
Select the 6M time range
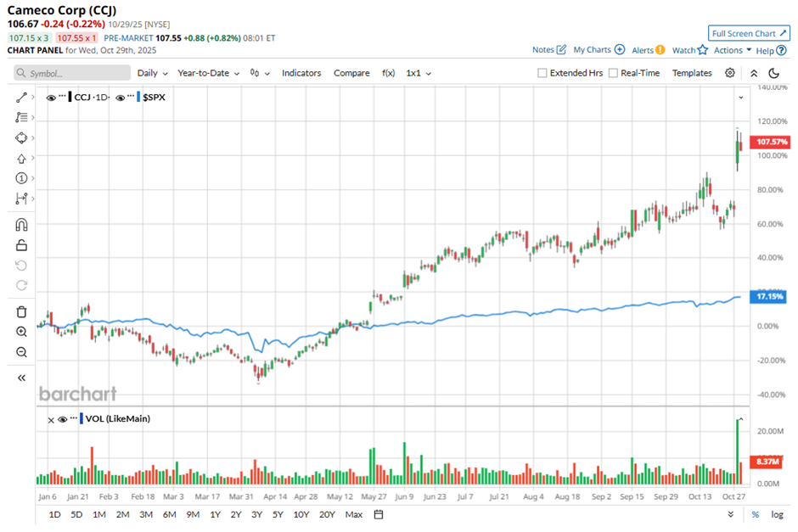pos(169,514)
